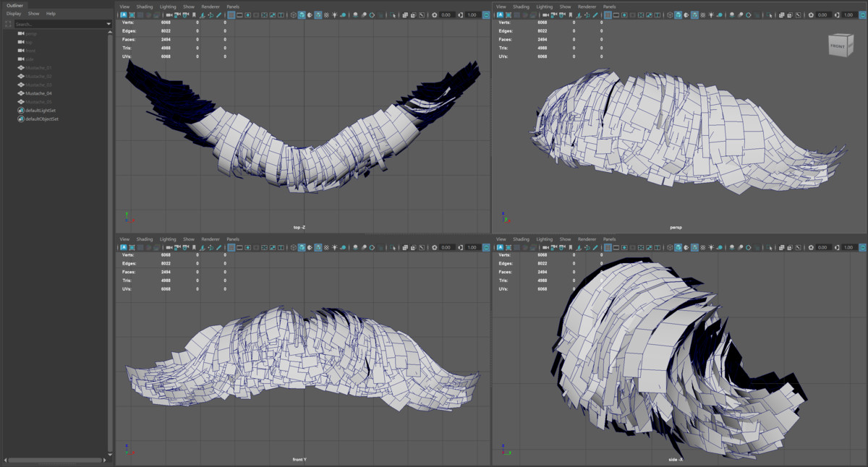868x467 pixels.
Task: Open the Show menu in persp panel
Action: tap(565, 7)
